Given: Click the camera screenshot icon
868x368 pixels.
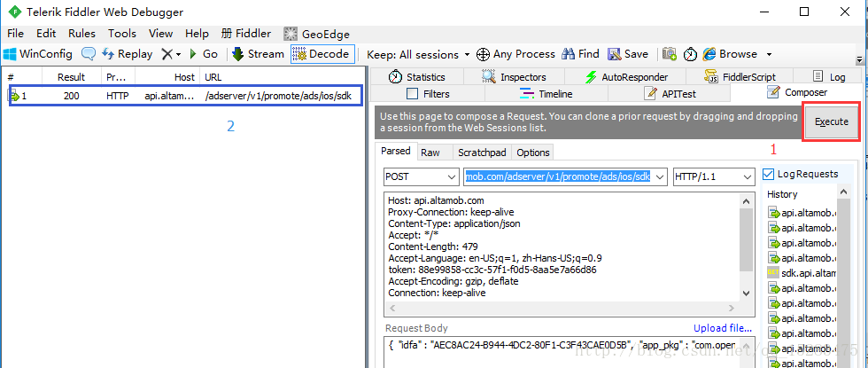Looking at the screenshot, I should (x=670, y=54).
